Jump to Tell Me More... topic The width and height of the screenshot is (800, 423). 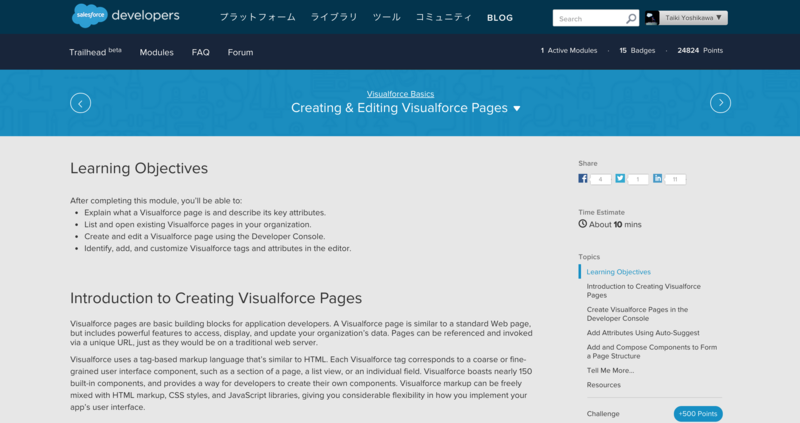pyautogui.click(x=610, y=370)
